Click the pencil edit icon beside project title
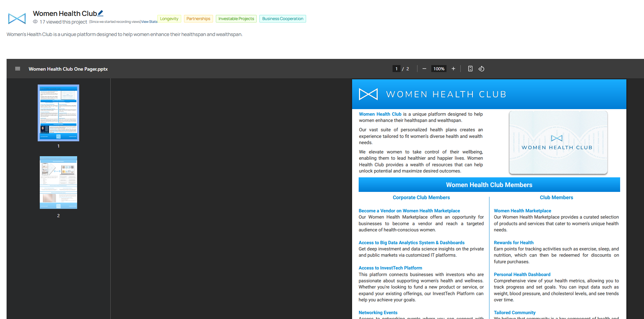 pos(100,13)
